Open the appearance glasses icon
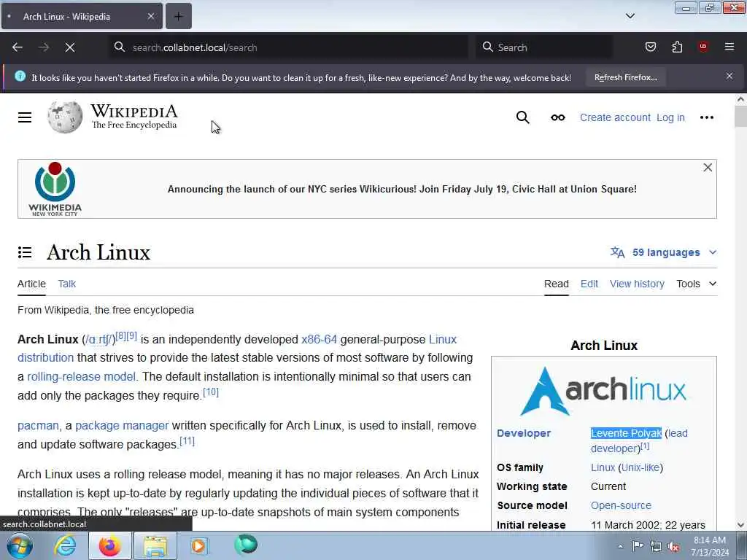Screen dimensions: 747x560 [557, 117]
